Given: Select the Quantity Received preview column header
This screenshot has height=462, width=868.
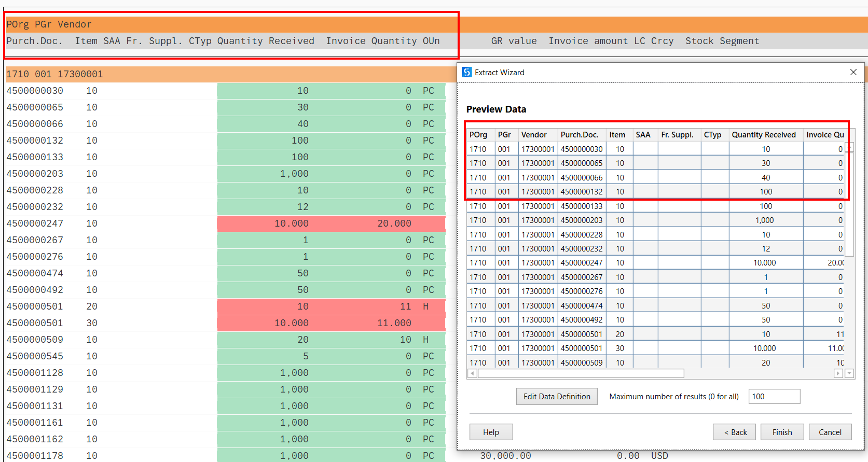Looking at the screenshot, I should pyautogui.click(x=763, y=135).
